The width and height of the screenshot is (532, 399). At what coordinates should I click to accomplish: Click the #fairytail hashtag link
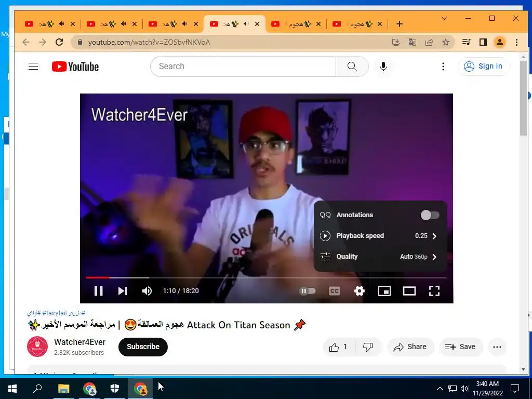[54, 313]
